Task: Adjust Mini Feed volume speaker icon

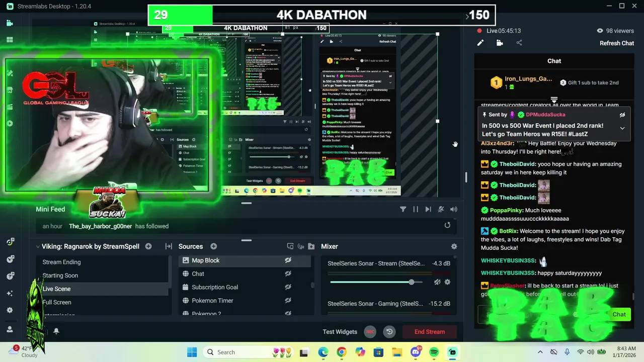Action: pos(454,209)
